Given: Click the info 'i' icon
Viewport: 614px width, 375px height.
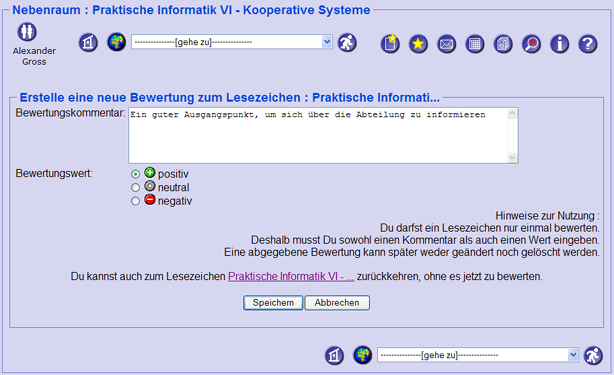Looking at the screenshot, I should (560, 44).
